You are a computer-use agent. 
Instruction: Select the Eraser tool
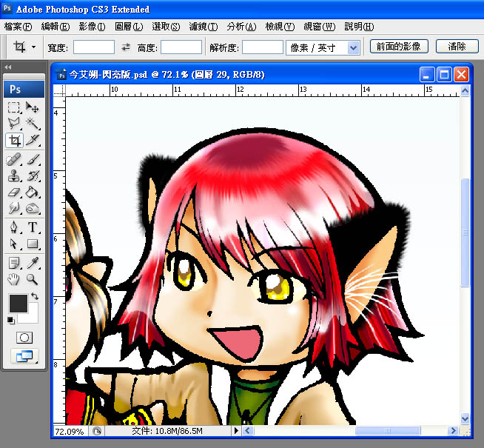pyautogui.click(x=14, y=193)
